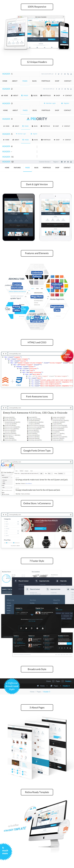Adjust the Price Filter slider in shop
This screenshot has height=868, width=74.
point(11,543)
